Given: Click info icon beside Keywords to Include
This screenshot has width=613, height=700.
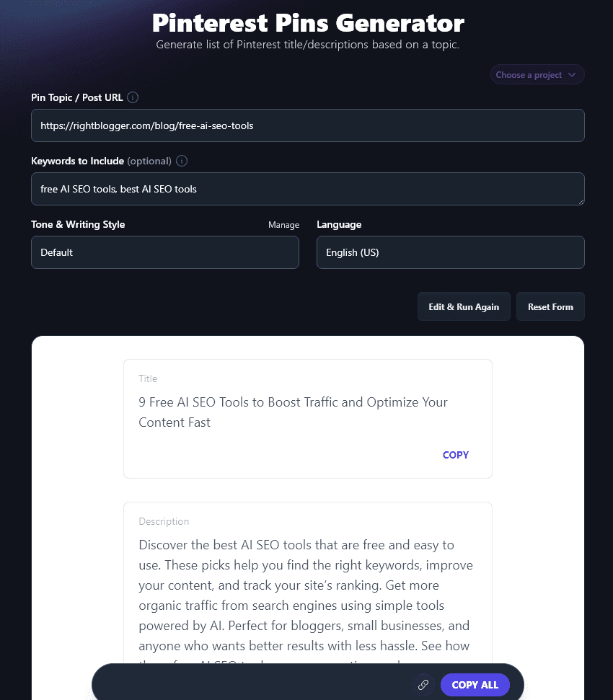Looking at the screenshot, I should pyautogui.click(x=182, y=161).
